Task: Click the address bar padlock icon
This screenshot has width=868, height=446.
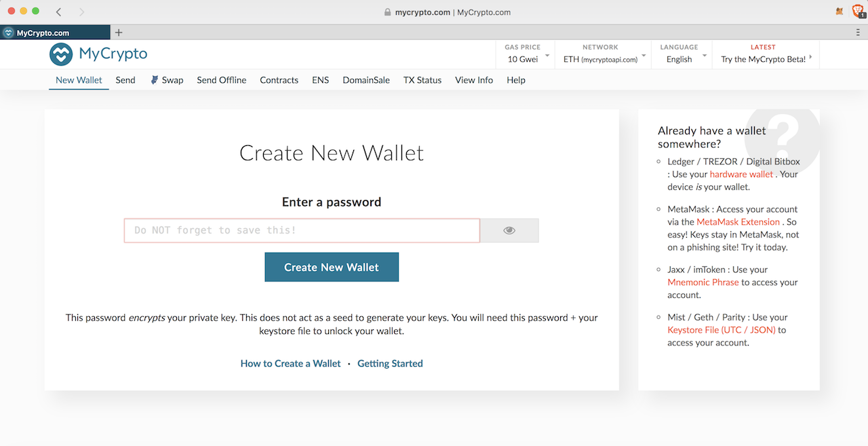Action: tap(388, 12)
